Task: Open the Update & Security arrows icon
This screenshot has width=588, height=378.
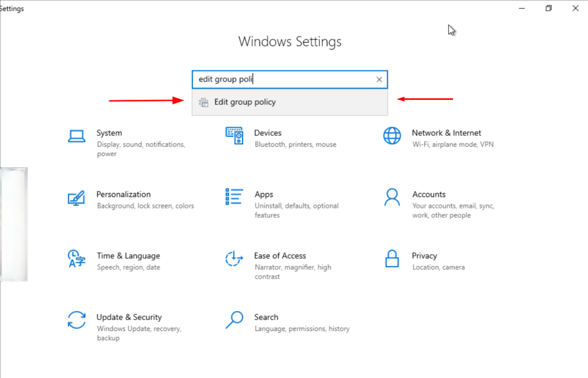Action: (76, 320)
